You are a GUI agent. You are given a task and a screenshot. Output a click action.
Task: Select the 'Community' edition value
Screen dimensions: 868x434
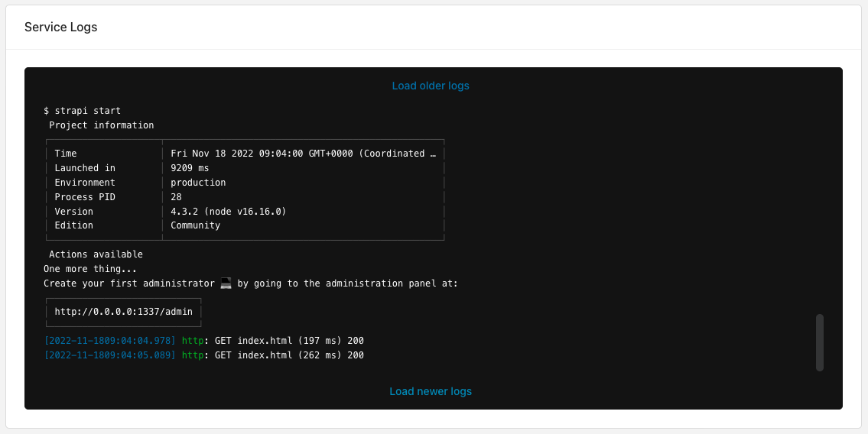click(196, 225)
